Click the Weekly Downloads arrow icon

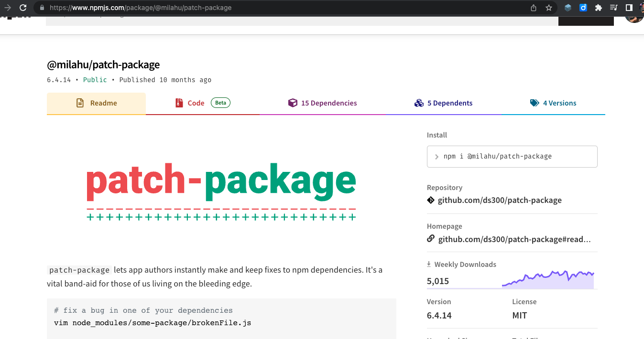[x=429, y=264]
